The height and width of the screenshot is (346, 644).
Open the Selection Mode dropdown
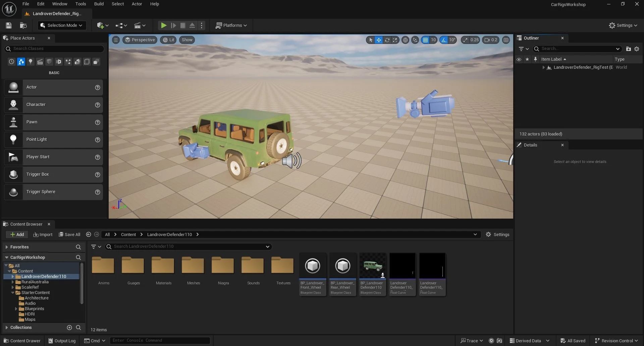[x=62, y=25]
